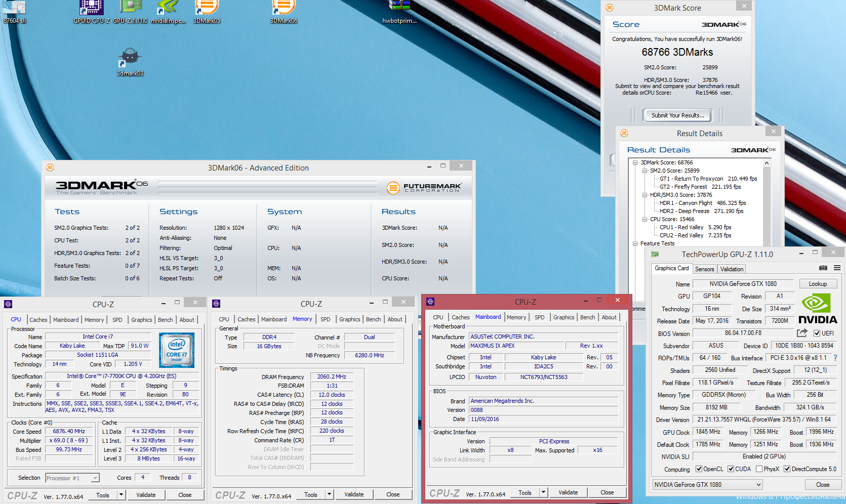Viewport: 846px width, 504px height.
Task: Click the title icon of the CPU-Z Mainboard window
Action: 430,302
